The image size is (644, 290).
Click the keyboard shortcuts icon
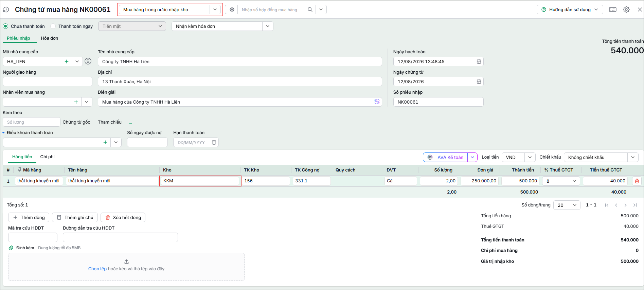pyautogui.click(x=613, y=10)
